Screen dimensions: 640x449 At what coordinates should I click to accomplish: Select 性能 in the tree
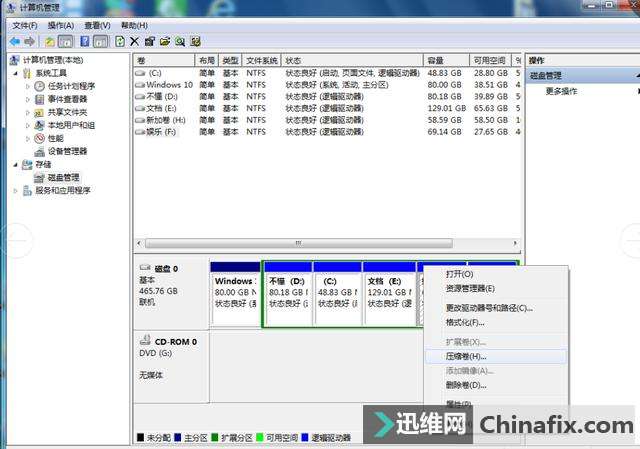pos(56,138)
